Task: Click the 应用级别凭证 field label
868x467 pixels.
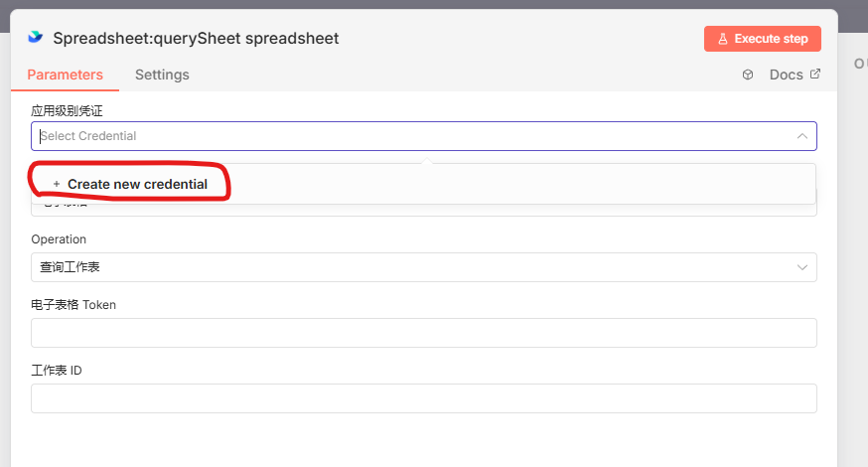Action: [x=67, y=110]
